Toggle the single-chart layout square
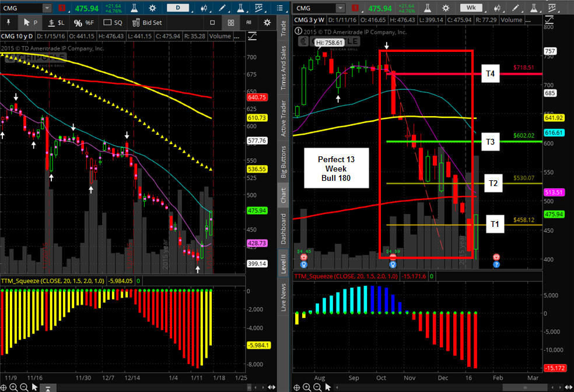574x392 pixels. (212, 23)
